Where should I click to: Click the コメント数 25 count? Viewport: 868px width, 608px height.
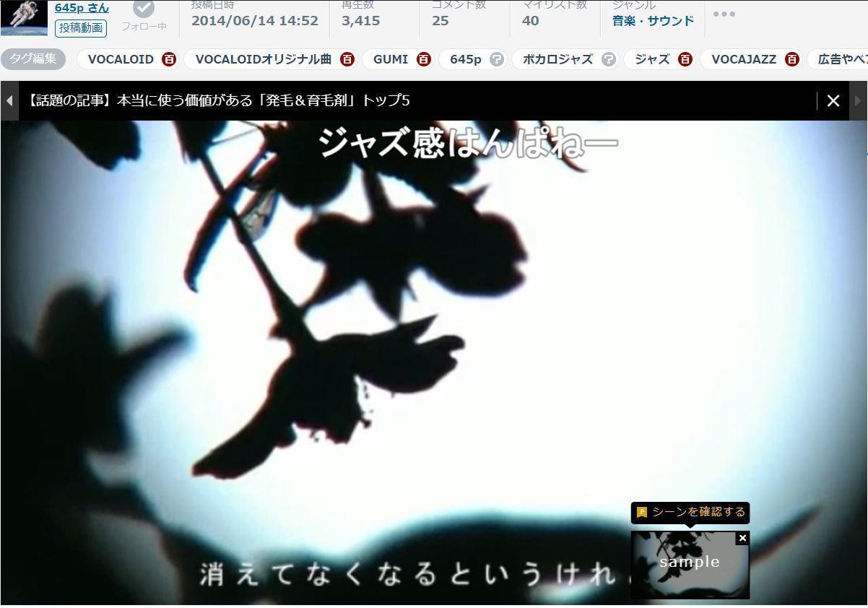440,21
